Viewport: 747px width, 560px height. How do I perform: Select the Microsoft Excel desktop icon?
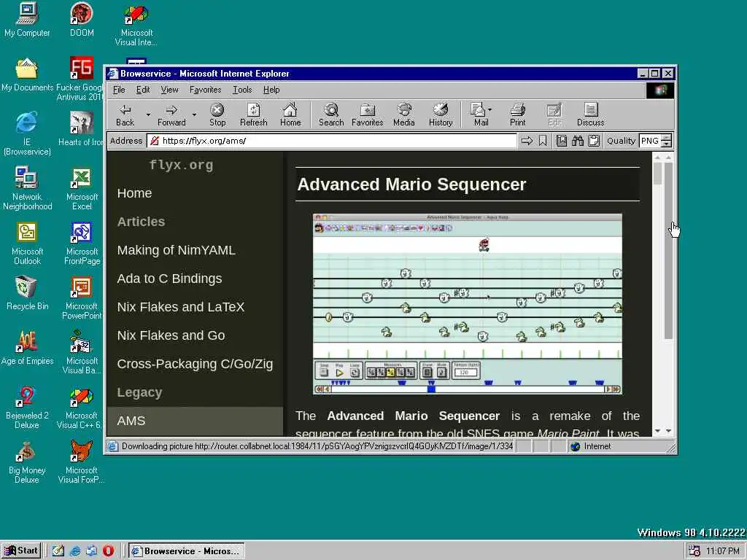click(82, 189)
